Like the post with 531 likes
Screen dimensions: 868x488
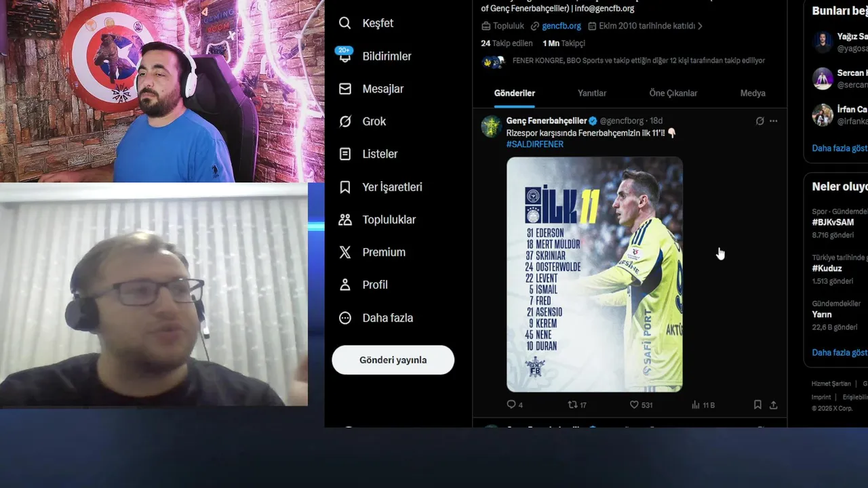tap(634, 405)
